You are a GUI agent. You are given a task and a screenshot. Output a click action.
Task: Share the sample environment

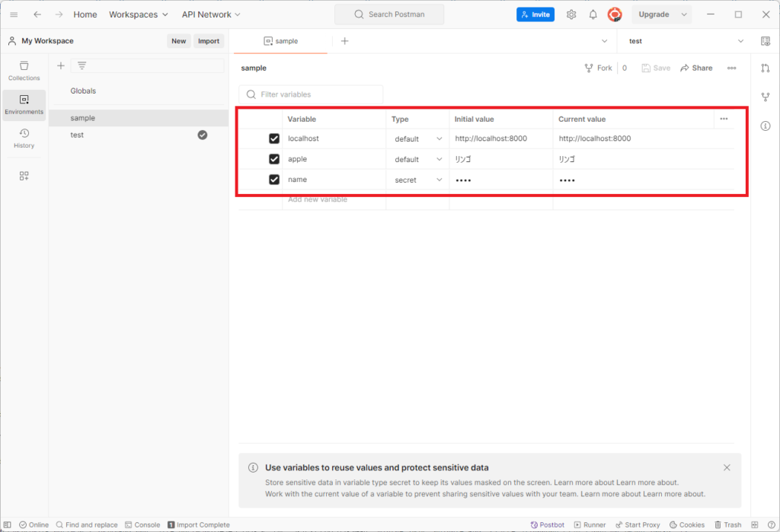tap(696, 68)
